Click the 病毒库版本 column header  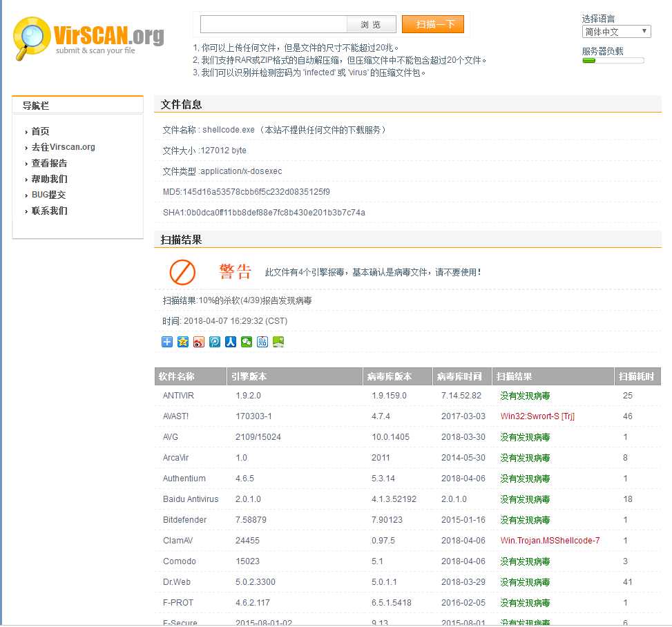pyautogui.click(x=397, y=376)
